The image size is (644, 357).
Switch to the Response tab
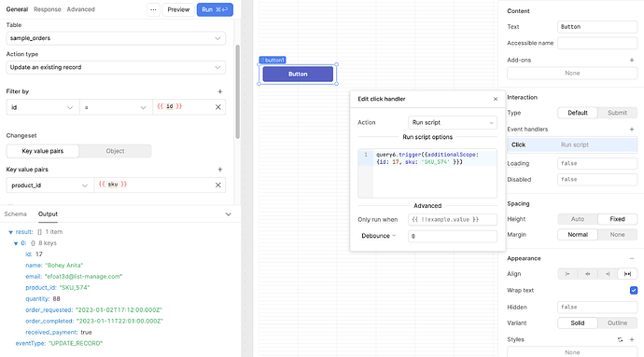pos(48,9)
